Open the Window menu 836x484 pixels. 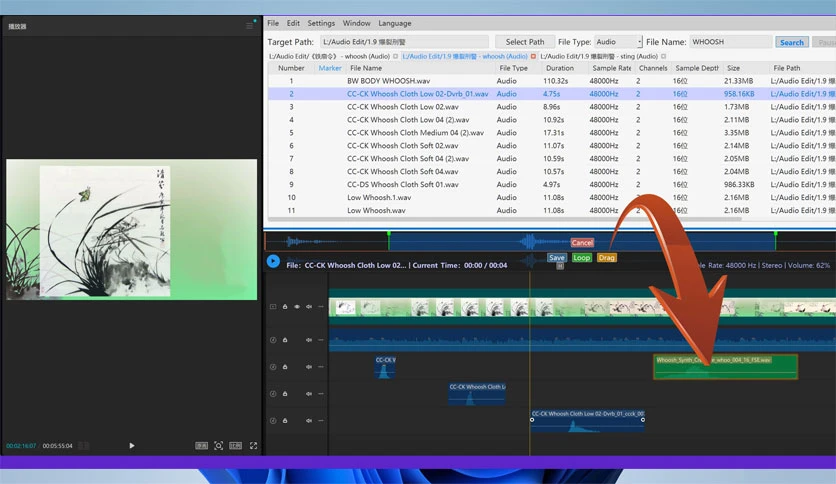click(356, 23)
